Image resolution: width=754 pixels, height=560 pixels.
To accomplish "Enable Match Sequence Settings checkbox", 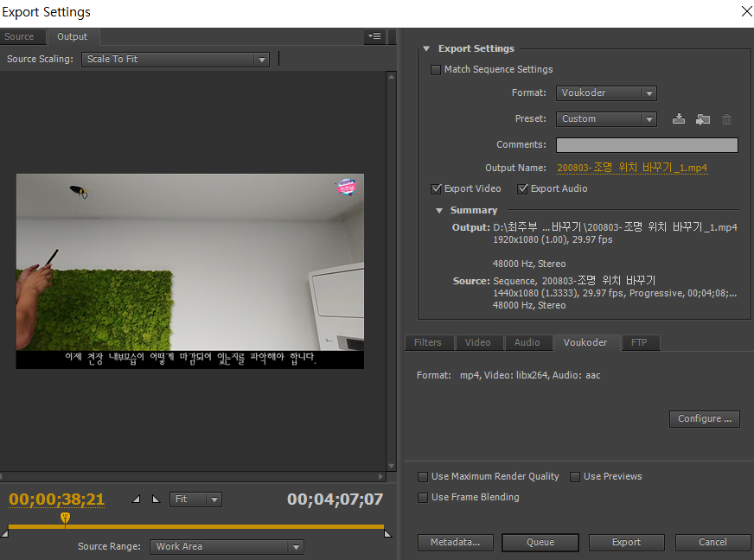I will (x=436, y=70).
